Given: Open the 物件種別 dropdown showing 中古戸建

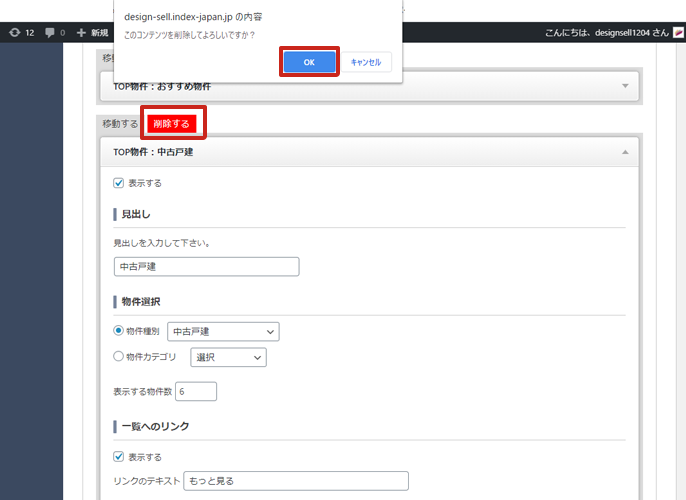Looking at the screenshot, I should (223, 332).
